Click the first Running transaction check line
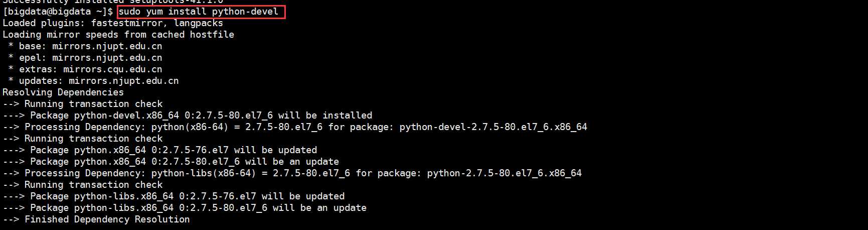 [x=83, y=104]
